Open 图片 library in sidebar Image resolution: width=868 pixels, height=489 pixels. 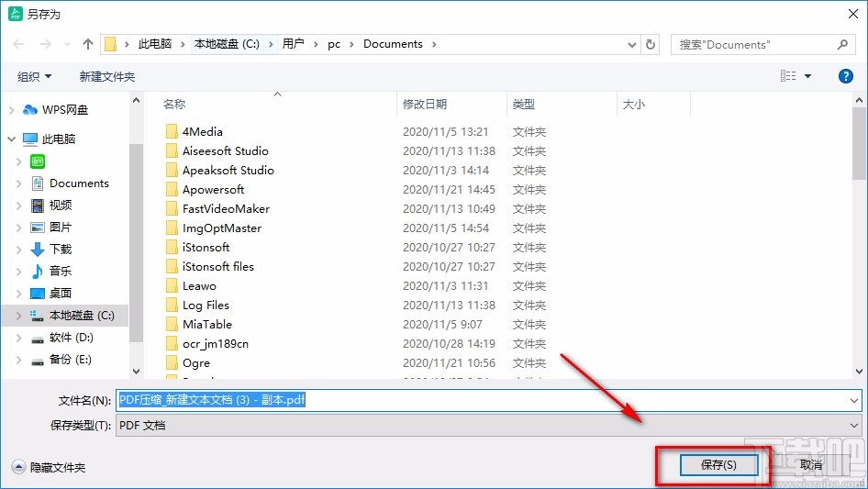(61, 227)
